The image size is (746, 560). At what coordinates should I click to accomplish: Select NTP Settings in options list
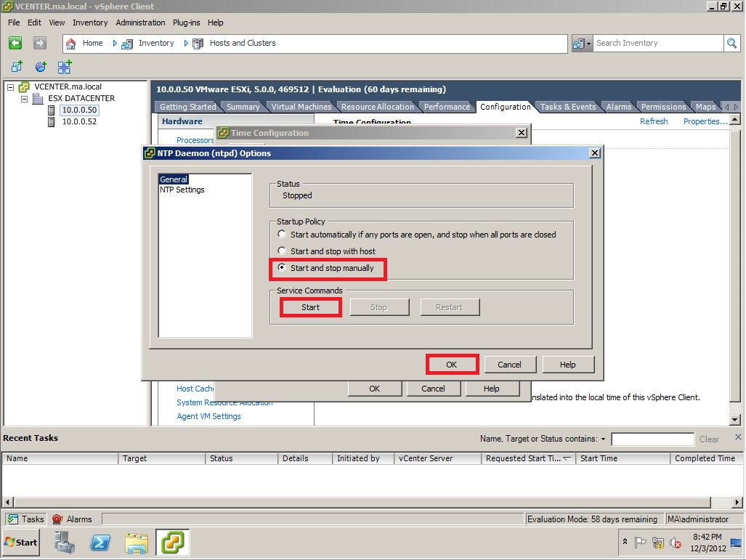click(x=182, y=190)
